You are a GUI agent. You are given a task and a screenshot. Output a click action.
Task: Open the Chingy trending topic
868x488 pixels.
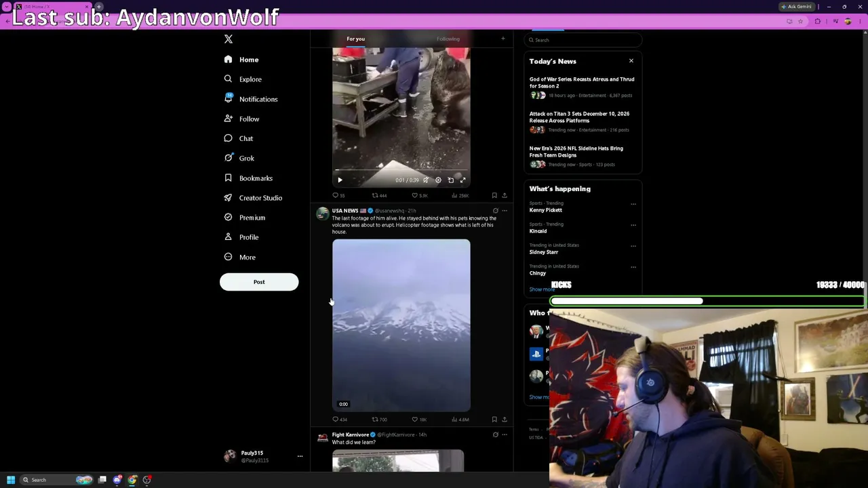pos(538,273)
